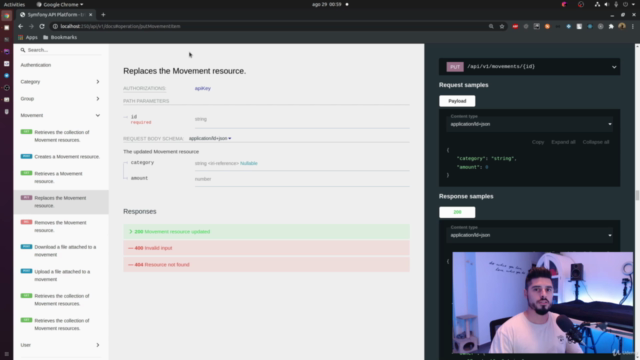
Task: Open the request body schema application/ld+json dropdown
Action: (x=210, y=138)
